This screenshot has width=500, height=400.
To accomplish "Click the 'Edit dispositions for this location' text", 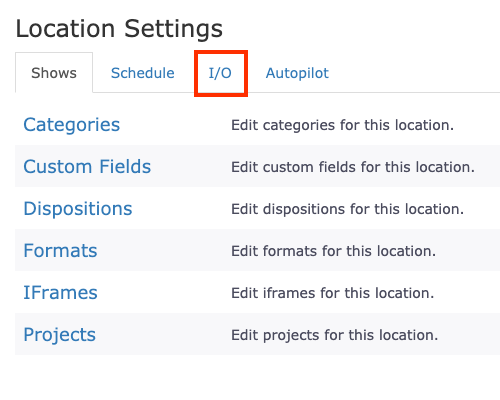I will 347,209.
